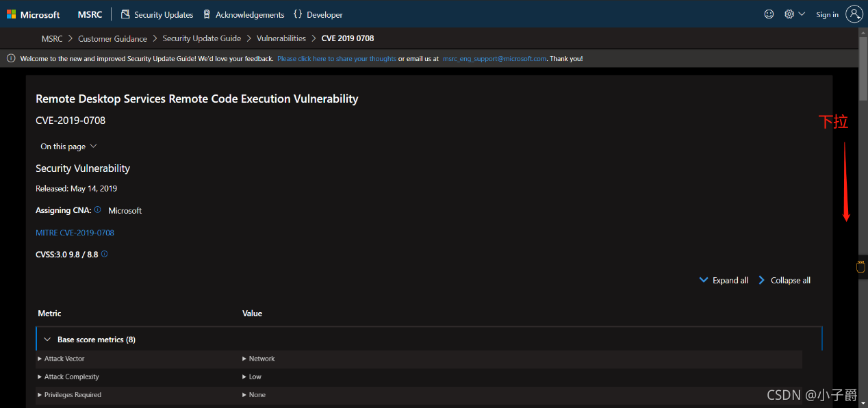
Task: Open the Acknowledgements page
Action: pos(243,14)
